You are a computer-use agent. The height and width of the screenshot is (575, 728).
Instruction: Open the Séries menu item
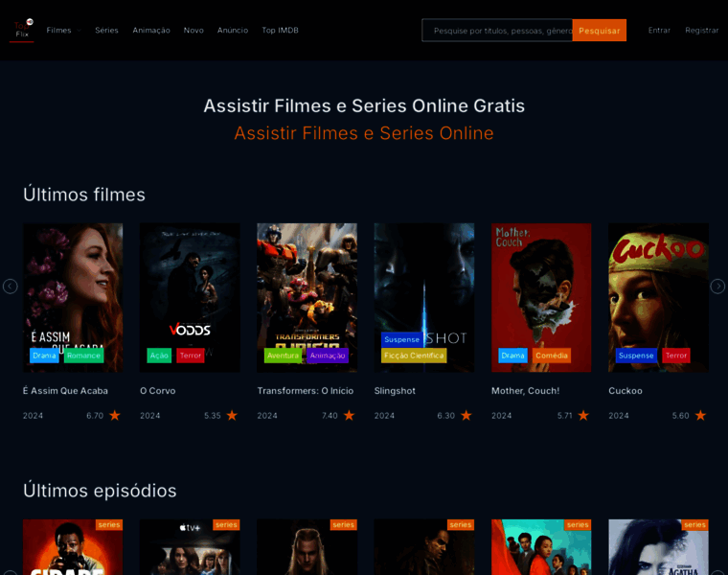pyautogui.click(x=106, y=31)
